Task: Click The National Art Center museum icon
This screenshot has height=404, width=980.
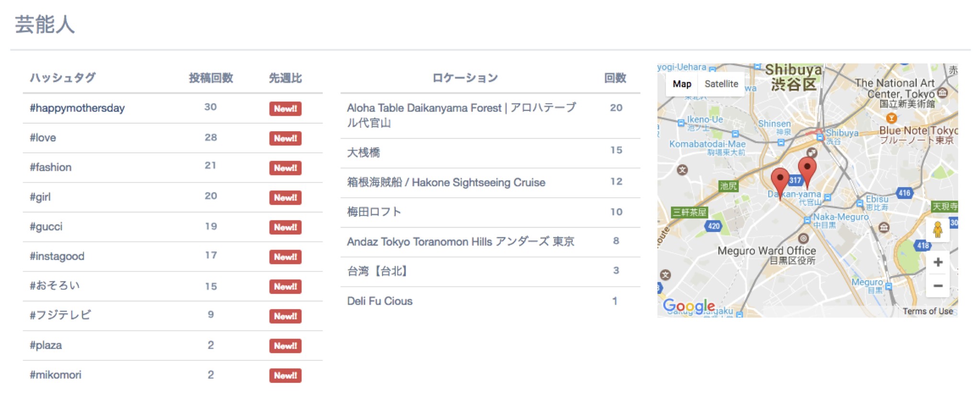Action: 942,92
